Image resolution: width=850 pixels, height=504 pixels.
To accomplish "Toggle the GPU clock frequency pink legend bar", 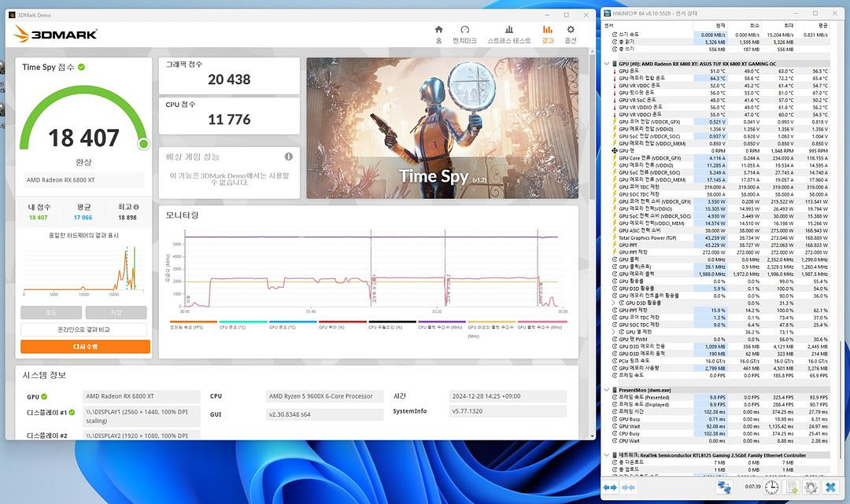I will [x=541, y=322].
